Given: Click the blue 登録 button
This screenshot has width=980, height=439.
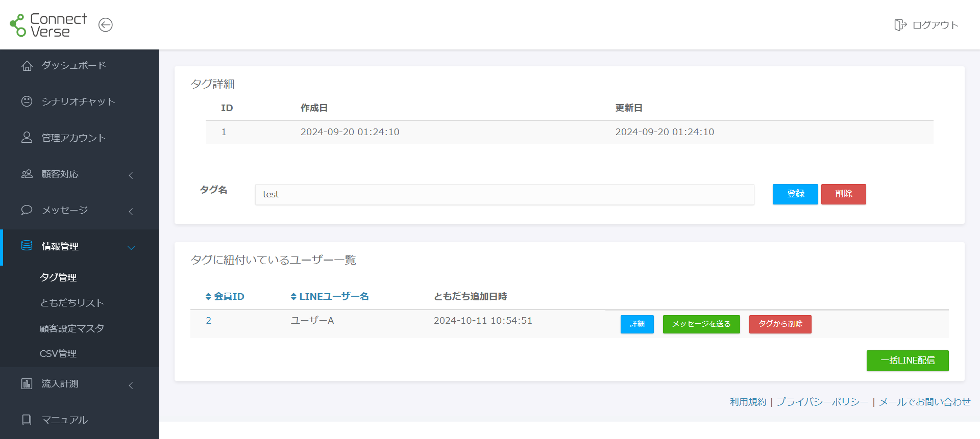Looking at the screenshot, I should pyautogui.click(x=795, y=194).
